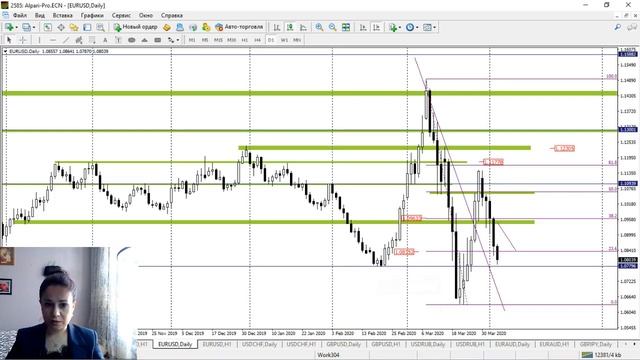This screenshot has width=640, height=360.
Task: Zoom out of the chart
Action: click(332, 27)
